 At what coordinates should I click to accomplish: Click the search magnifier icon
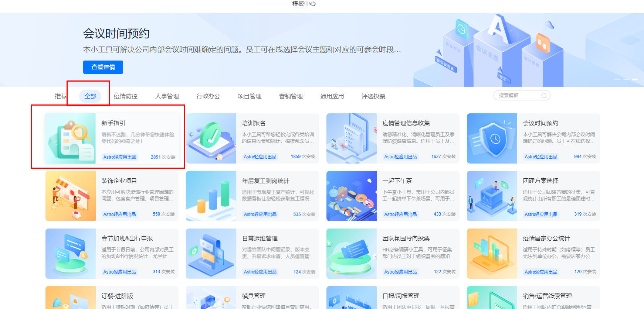544,96
